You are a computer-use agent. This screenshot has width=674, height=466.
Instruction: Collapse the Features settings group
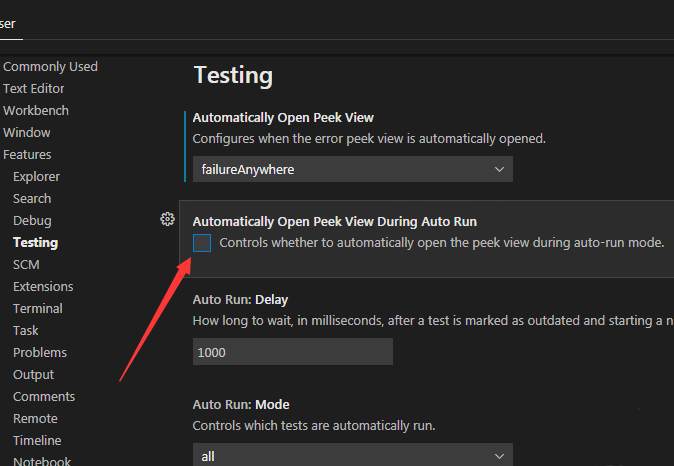click(x=27, y=155)
